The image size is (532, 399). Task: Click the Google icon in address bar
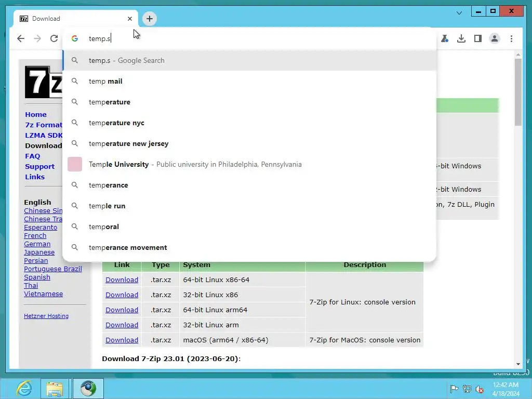click(75, 38)
